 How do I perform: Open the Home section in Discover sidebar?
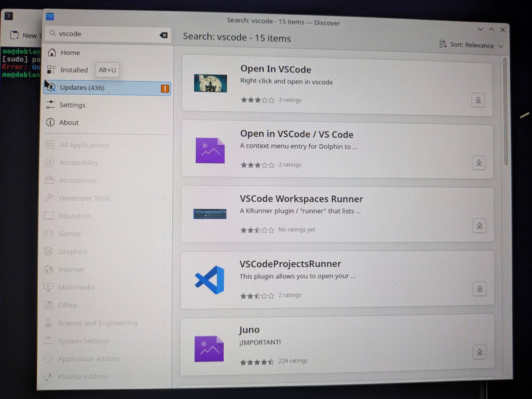pyautogui.click(x=70, y=53)
